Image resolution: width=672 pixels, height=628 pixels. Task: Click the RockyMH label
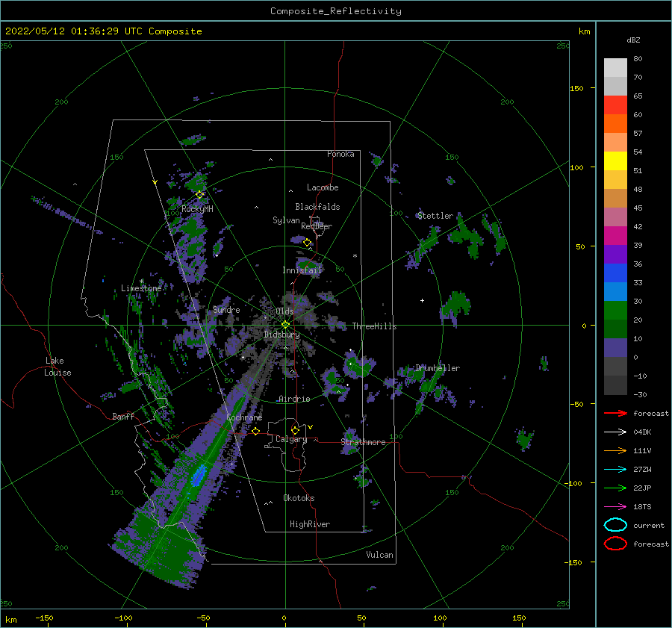197,209
